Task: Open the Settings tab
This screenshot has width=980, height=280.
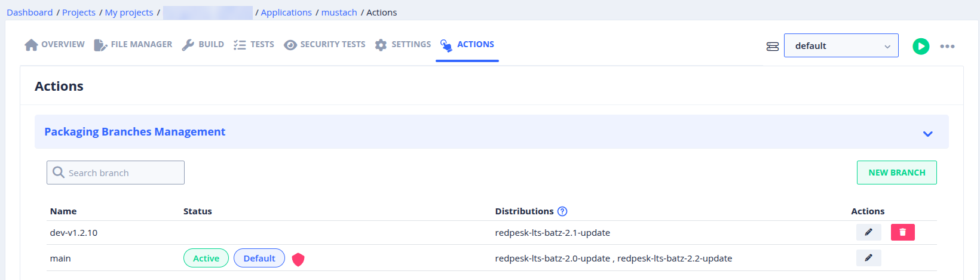Action: coord(403,45)
